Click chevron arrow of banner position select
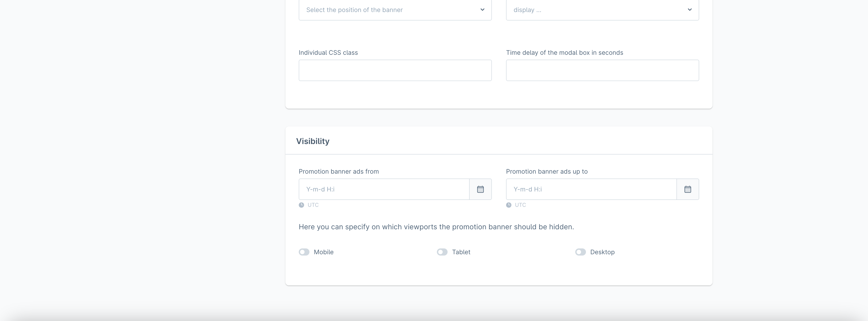868x321 pixels. tap(482, 10)
